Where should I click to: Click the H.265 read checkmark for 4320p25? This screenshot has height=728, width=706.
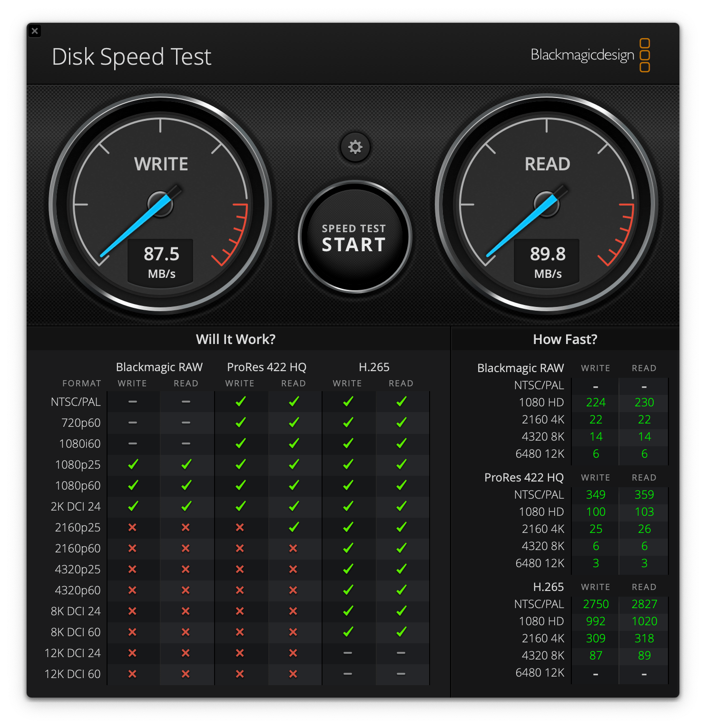(x=402, y=569)
